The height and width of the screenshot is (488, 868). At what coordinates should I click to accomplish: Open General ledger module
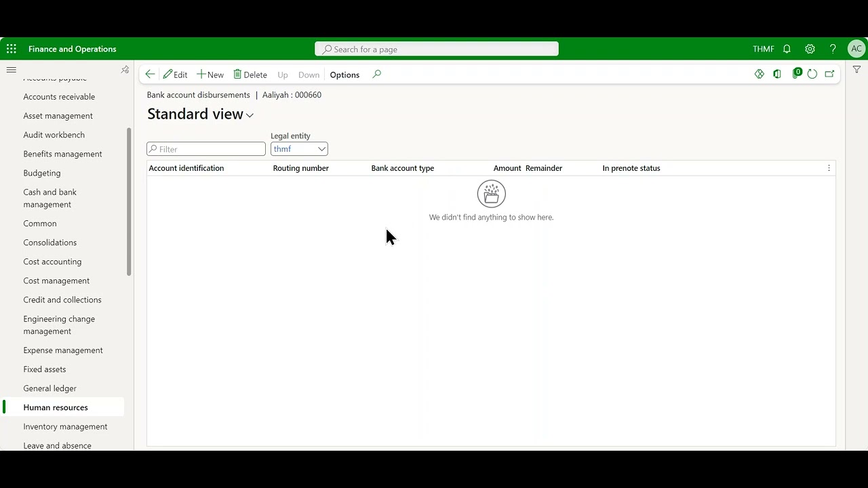[x=50, y=388]
